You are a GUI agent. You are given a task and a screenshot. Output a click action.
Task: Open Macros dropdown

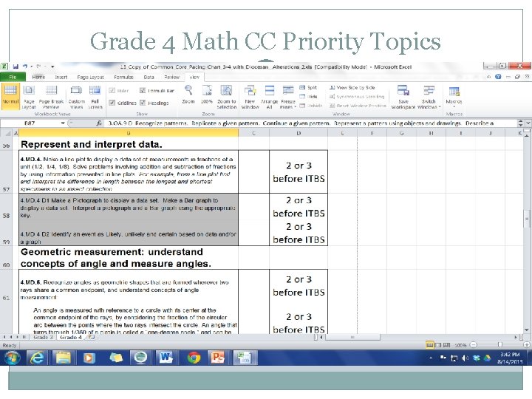tap(454, 96)
